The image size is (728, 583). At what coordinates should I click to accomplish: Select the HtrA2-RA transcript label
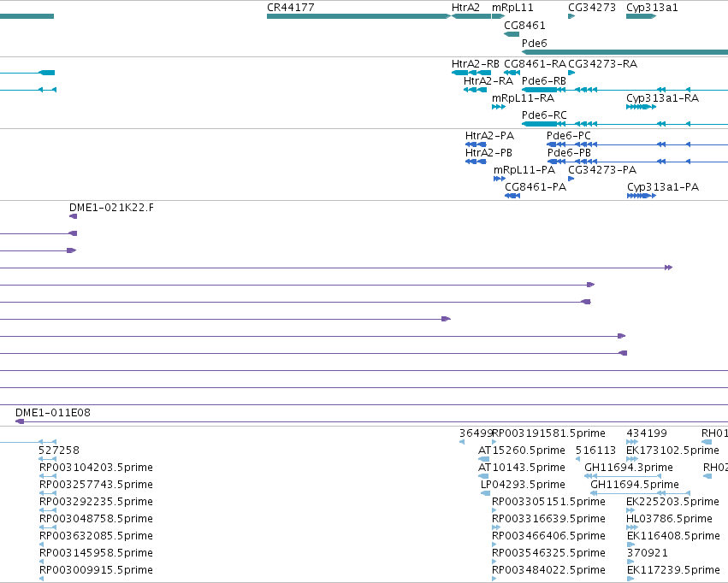pos(488,80)
